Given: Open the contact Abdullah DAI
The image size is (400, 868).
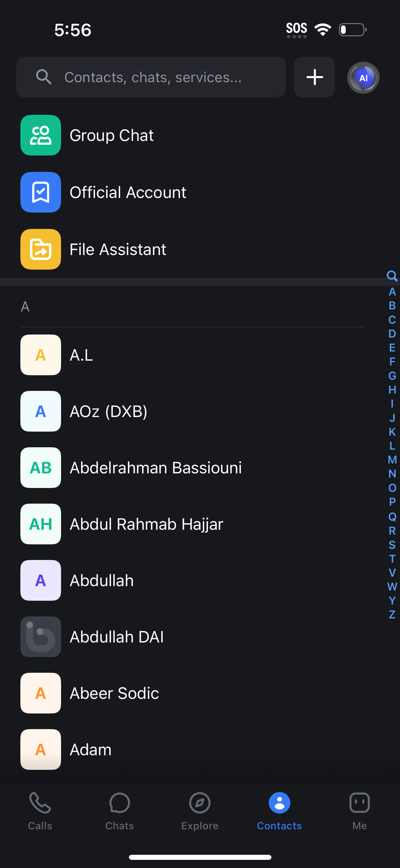Looking at the screenshot, I should click(116, 637).
